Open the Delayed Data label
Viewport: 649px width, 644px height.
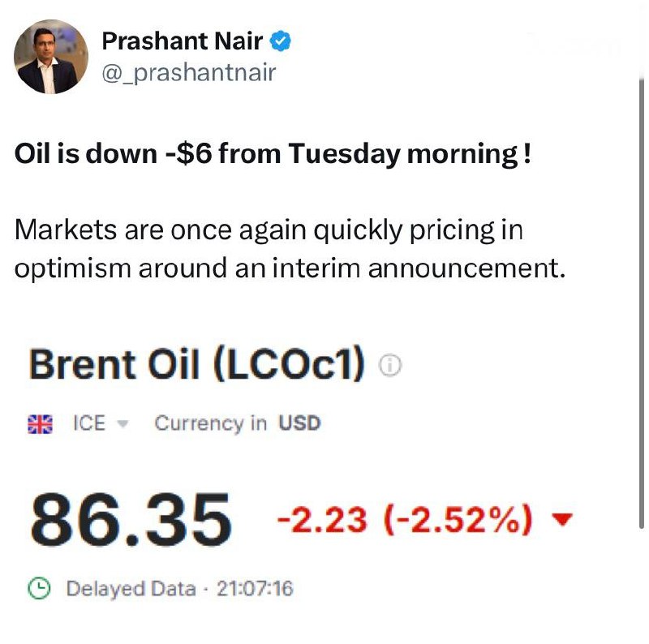click(x=131, y=589)
